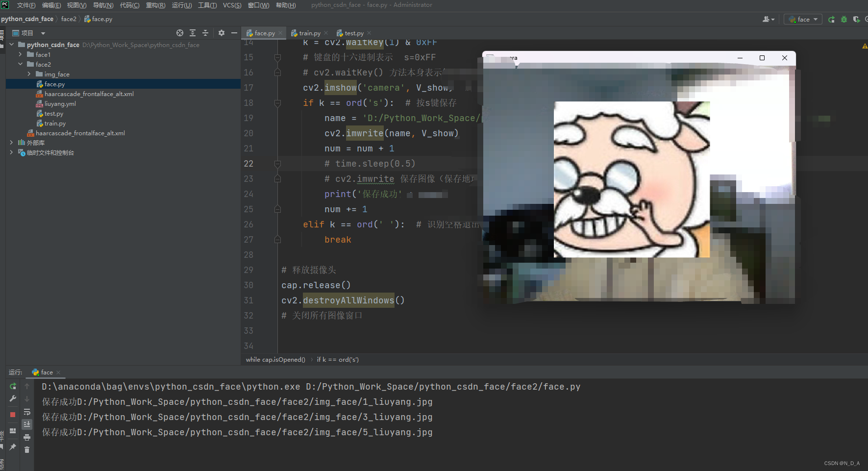Screen dimensions: 868x471
Task: Collapse all nodes in Project panel
Action: point(205,33)
